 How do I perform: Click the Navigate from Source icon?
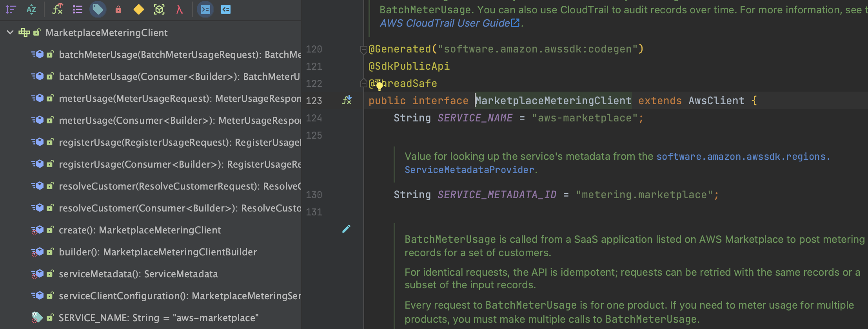coord(226,9)
